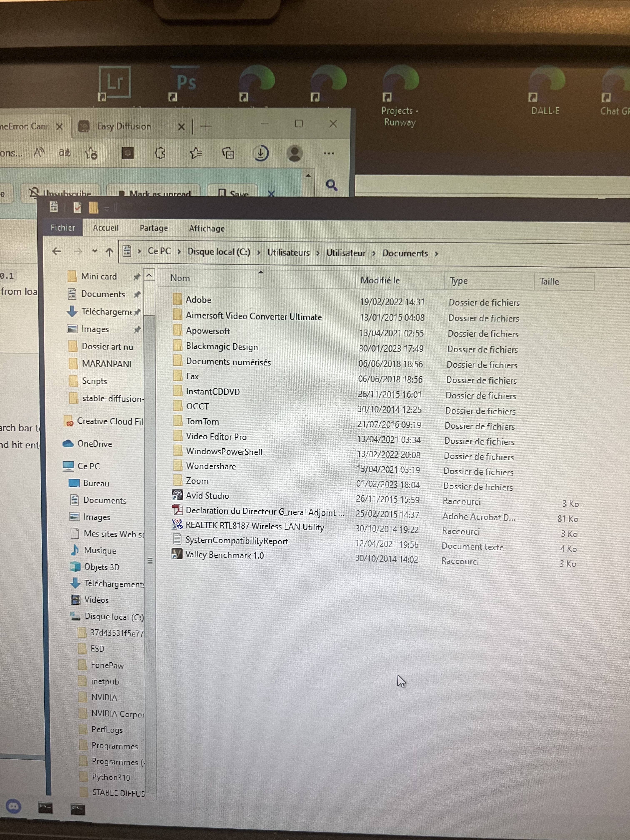
Task: Open Edge downloads icon
Action: [260, 153]
